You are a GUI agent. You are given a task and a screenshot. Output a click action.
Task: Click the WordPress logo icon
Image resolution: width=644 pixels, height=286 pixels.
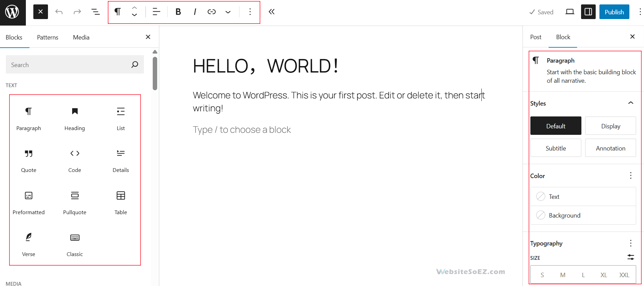point(12,12)
